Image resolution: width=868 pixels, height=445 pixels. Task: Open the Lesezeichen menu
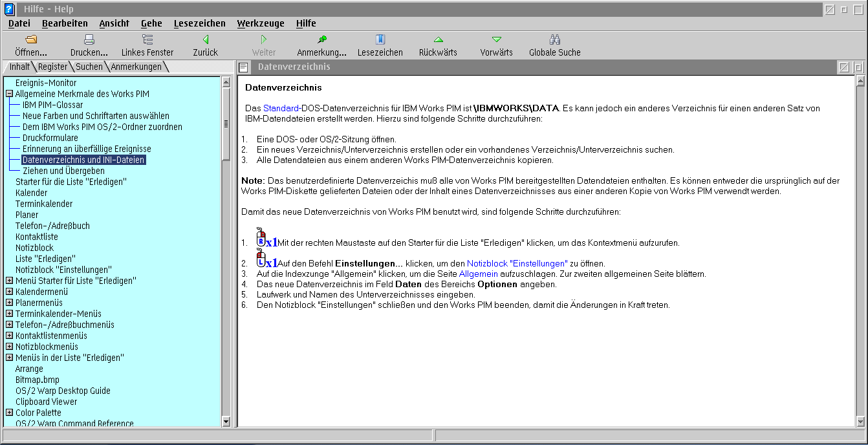tap(200, 23)
